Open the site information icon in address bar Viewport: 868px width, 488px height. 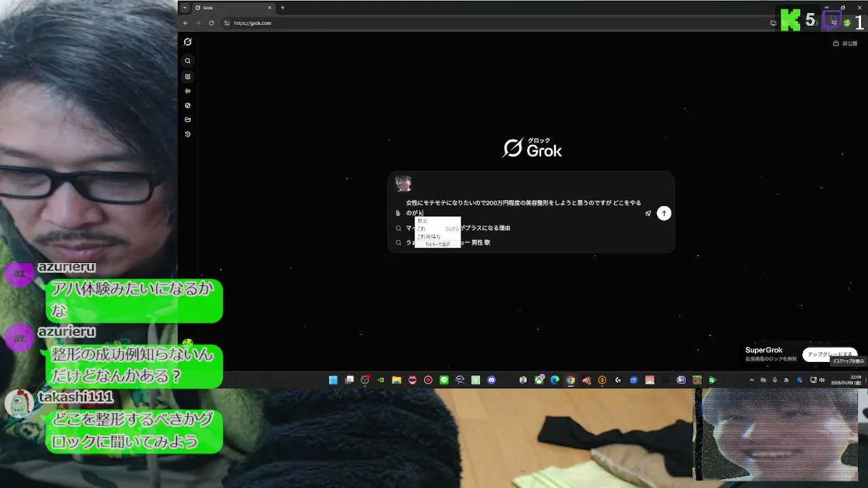[227, 23]
